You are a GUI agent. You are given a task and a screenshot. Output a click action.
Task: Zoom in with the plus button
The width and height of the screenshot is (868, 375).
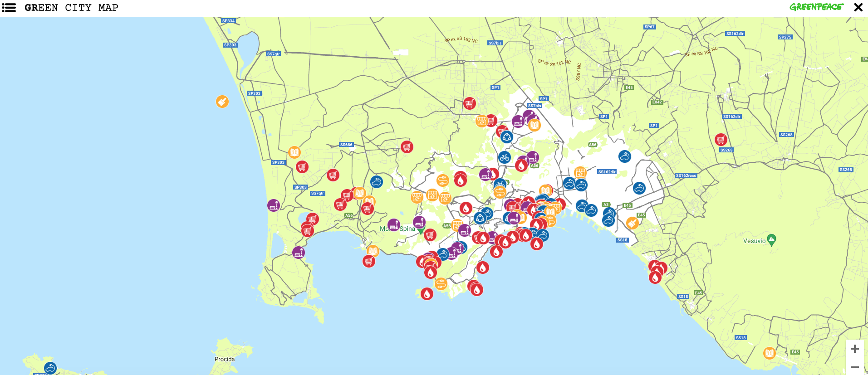[x=854, y=349]
